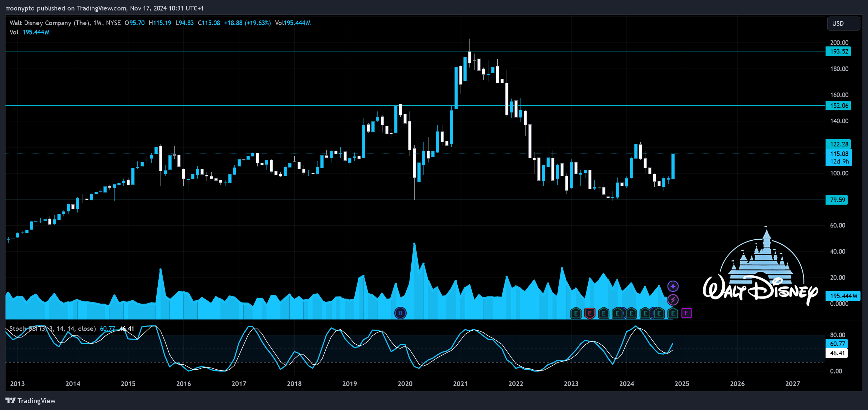Click the +18.88 (+19.63%) change value
Viewport: 868px width, 410px height.
pos(247,23)
